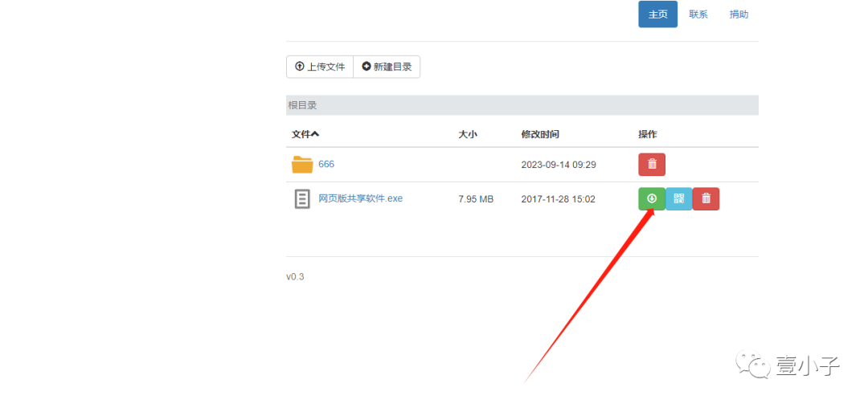Click the 大小 column header

pyautogui.click(x=467, y=134)
